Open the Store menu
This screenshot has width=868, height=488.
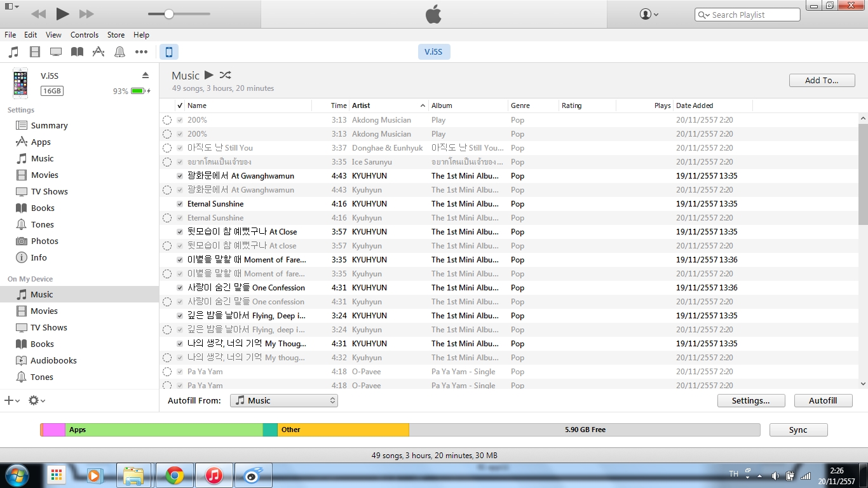point(116,35)
